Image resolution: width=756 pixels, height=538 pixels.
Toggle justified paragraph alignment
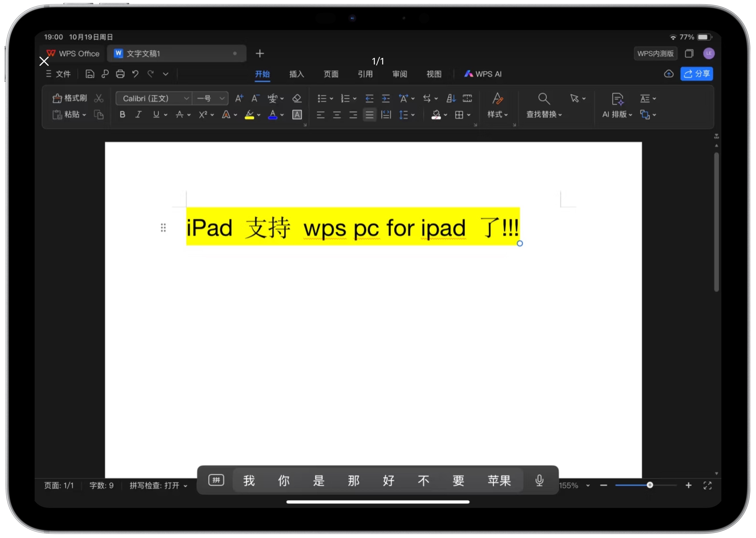(x=369, y=115)
